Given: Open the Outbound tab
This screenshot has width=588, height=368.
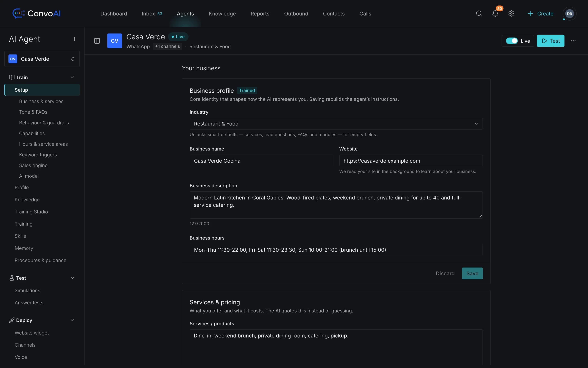Looking at the screenshot, I should pos(296,14).
